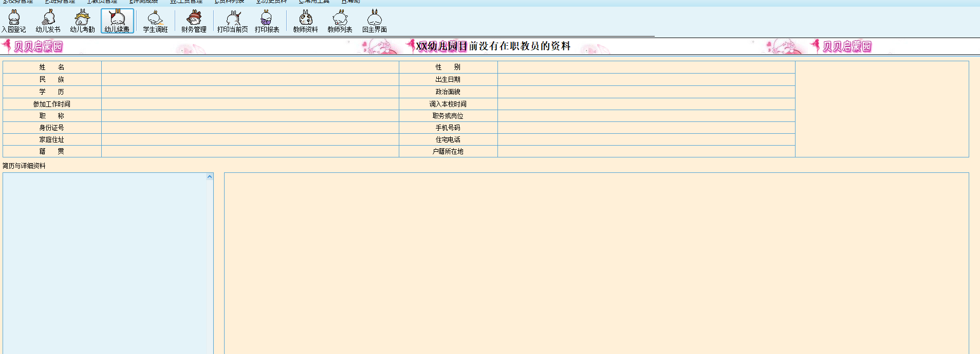Click the right 贝贝启蒙园 banner logo
980x354 pixels.
tap(841, 46)
